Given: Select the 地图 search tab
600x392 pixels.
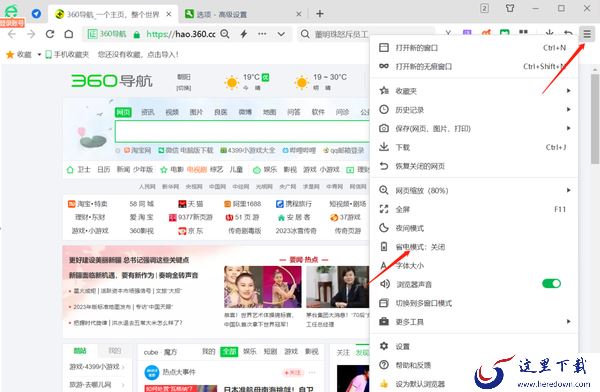Looking at the screenshot, I should 269,112.
